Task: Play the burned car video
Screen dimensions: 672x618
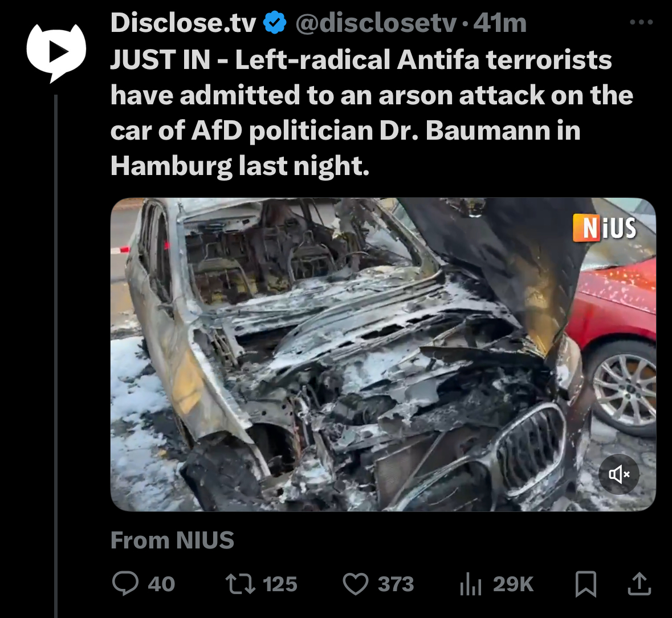Action: tap(383, 355)
